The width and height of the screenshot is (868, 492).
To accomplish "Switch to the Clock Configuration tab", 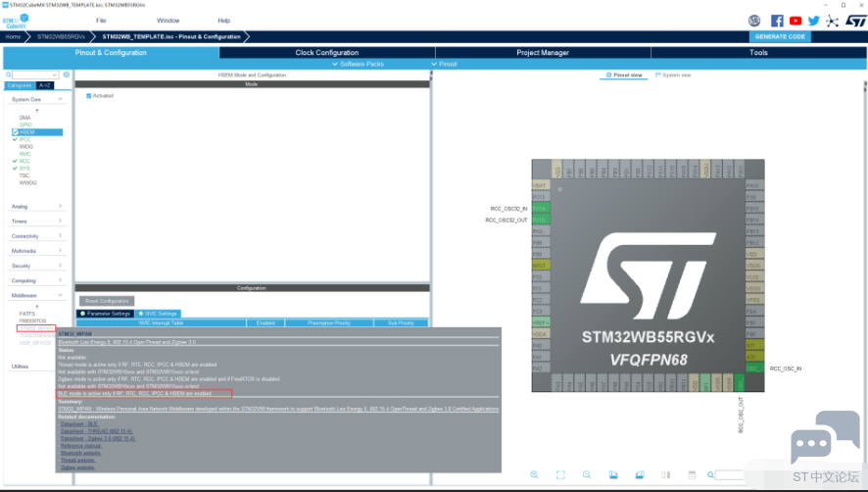I will [327, 53].
